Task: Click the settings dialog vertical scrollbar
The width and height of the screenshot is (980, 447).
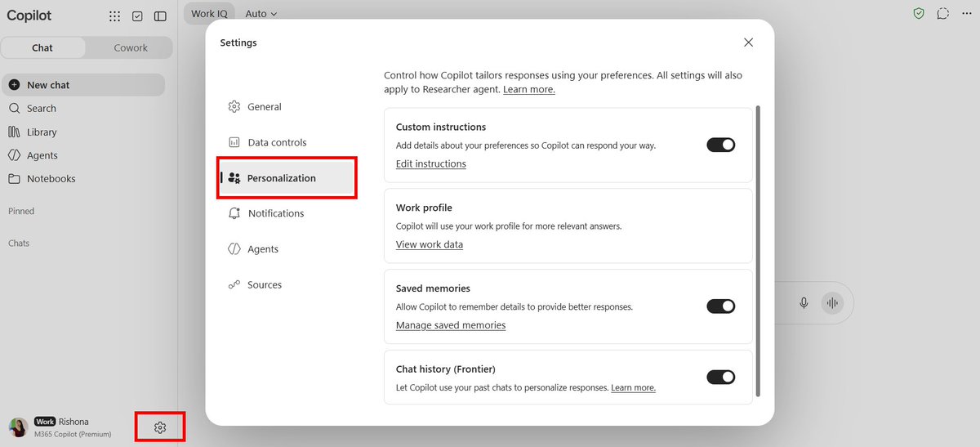Action: coord(759,251)
